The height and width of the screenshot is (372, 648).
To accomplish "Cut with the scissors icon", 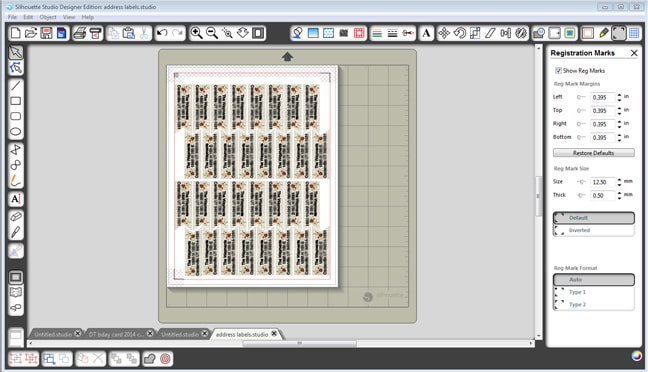I will point(144,33).
